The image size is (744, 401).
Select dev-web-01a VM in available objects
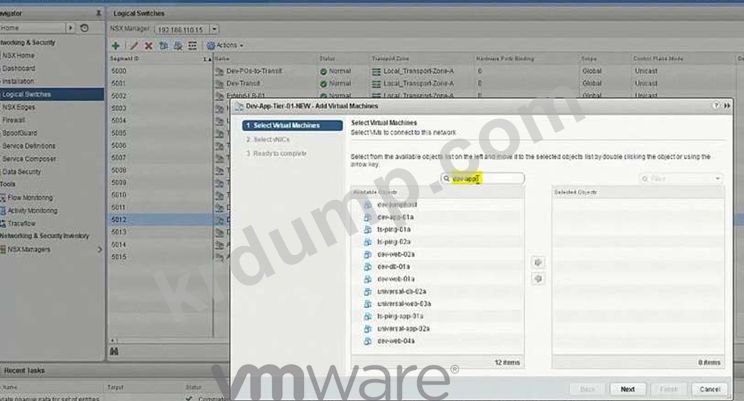click(x=396, y=279)
